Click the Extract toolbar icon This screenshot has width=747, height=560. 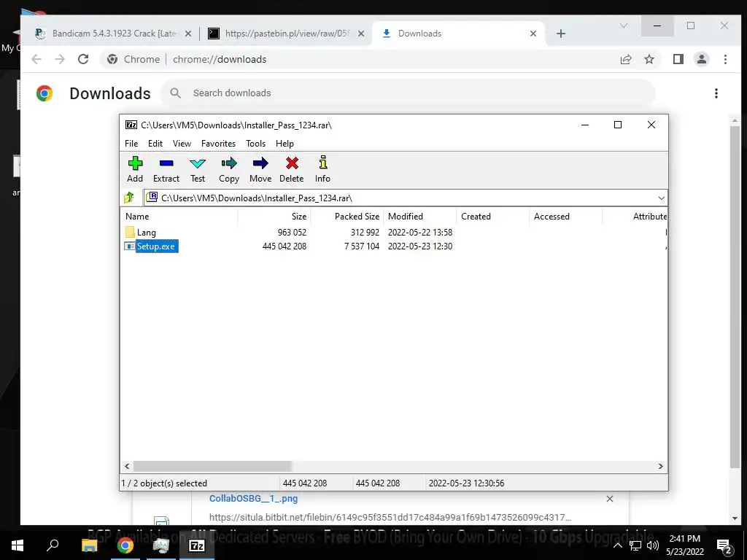(166, 169)
